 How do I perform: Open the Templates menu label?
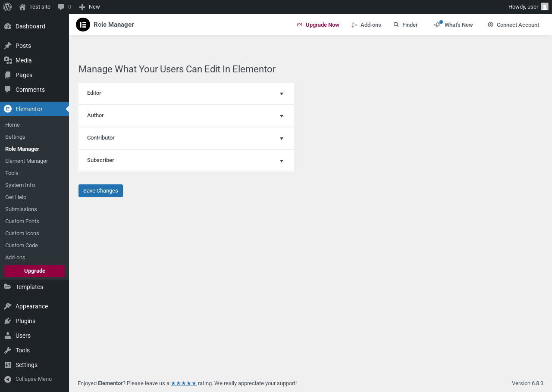coord(29,287)
